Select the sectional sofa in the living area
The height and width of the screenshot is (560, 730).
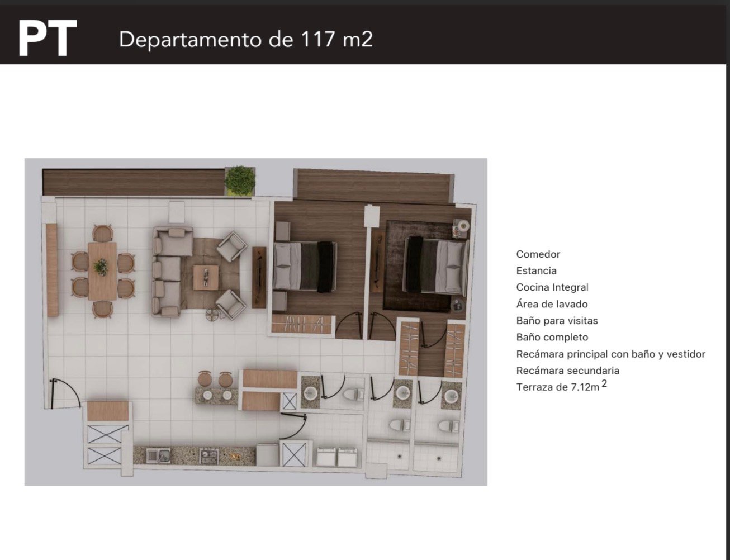point(167,272)
